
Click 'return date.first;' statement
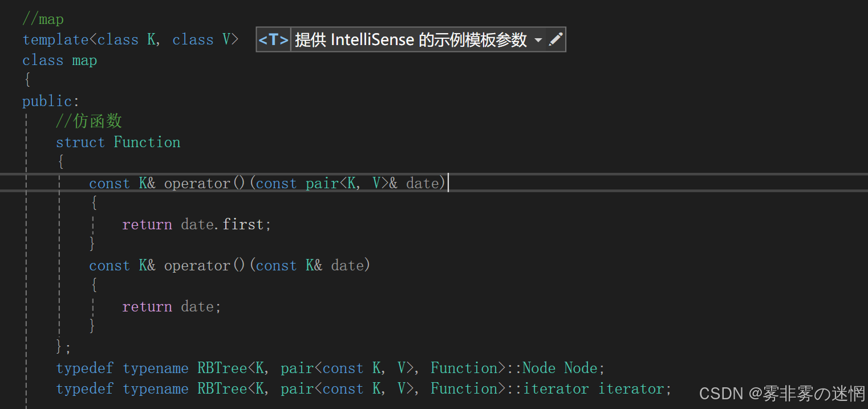coord(197,224)
